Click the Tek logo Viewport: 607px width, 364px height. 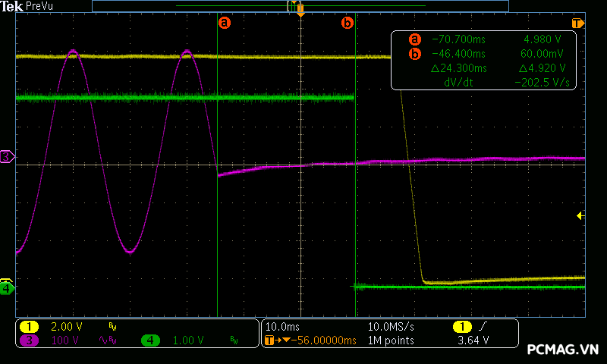(13, 6)
